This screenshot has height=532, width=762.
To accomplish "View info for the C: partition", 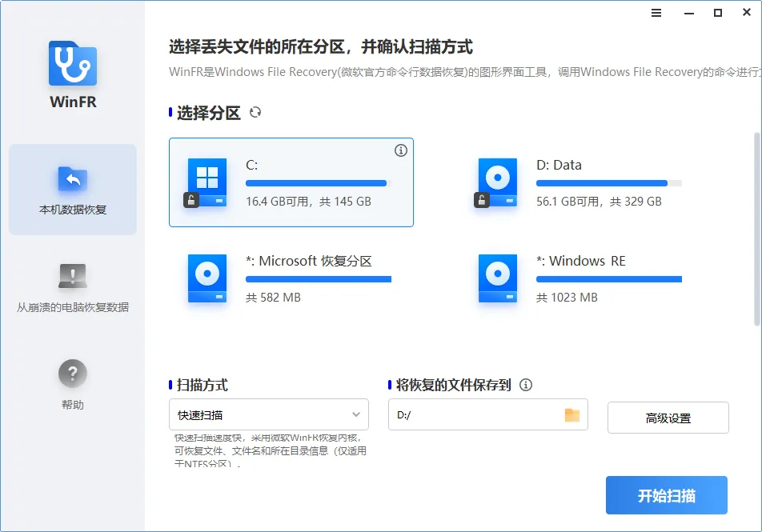I will (x=400, y=150).
